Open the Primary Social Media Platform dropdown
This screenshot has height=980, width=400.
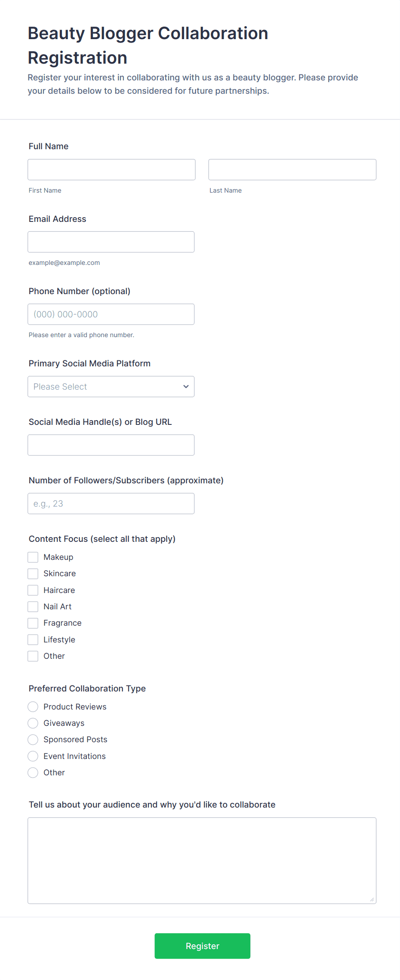pyautogui.click(x=111, y=387)
